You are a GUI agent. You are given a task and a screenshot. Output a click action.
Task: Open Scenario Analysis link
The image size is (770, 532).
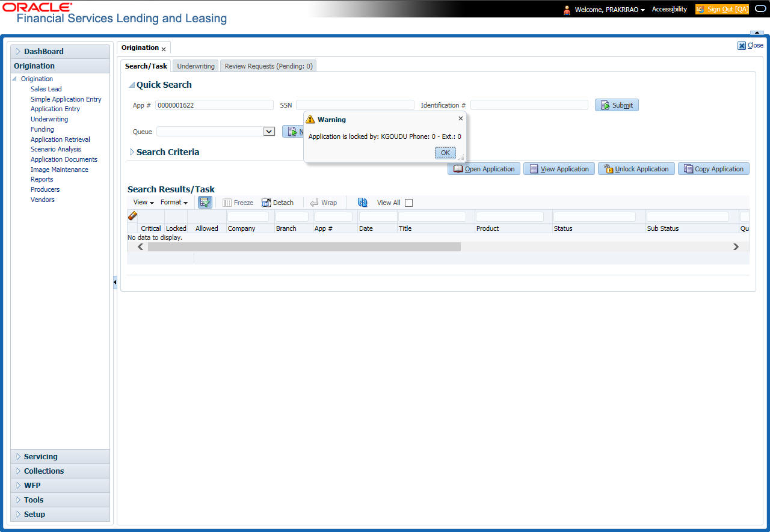coord(56,149)
